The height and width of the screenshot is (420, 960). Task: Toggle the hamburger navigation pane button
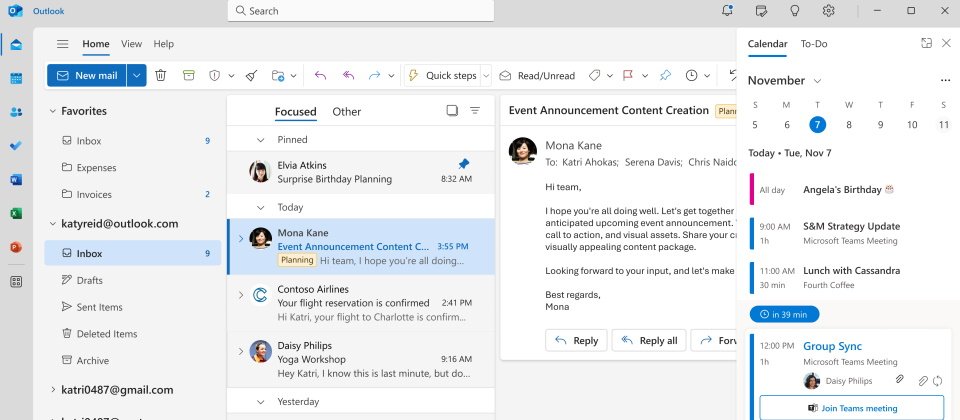[x=63, y=44]
